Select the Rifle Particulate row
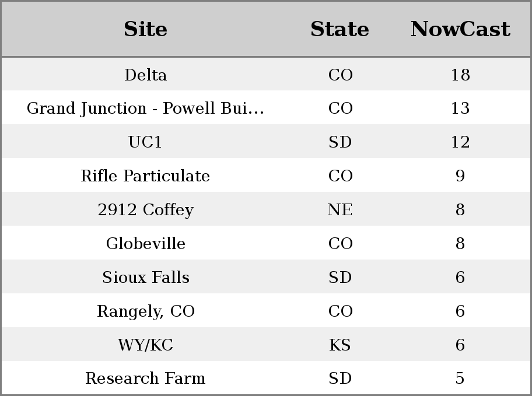Screen dimensions: 532x396 point(266,175)
